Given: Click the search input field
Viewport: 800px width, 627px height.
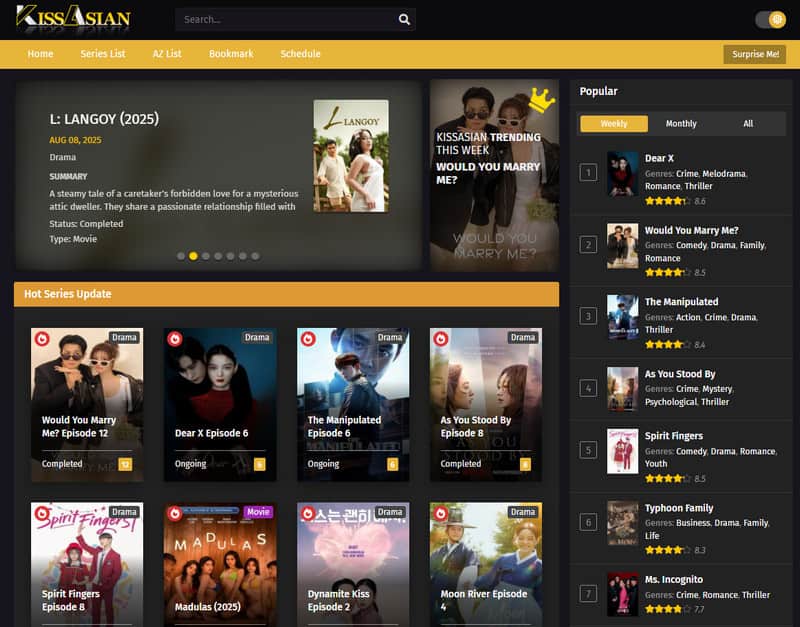Looking at the screenshot, I should 285,19.
